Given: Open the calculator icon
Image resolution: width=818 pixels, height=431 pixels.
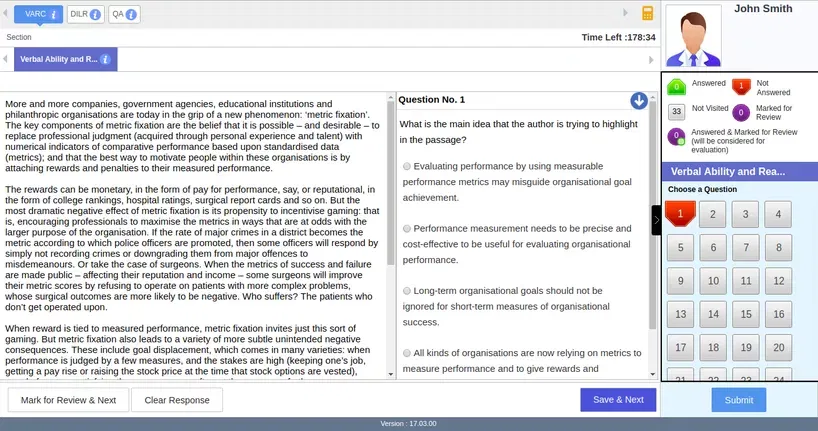Looking at the screenshot, I should [648, 14].
